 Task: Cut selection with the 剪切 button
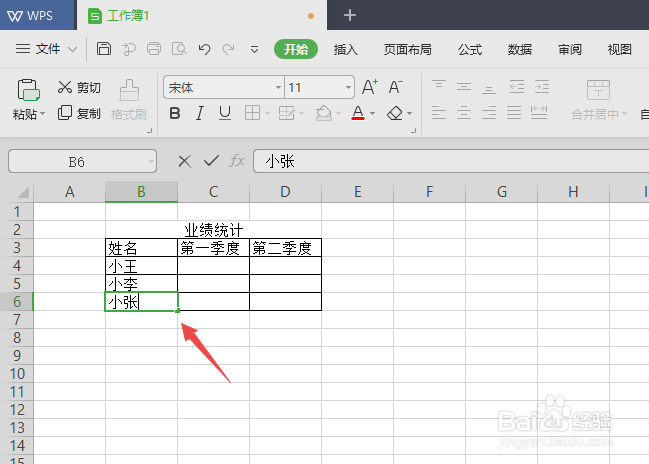click(x=79, y=87)
